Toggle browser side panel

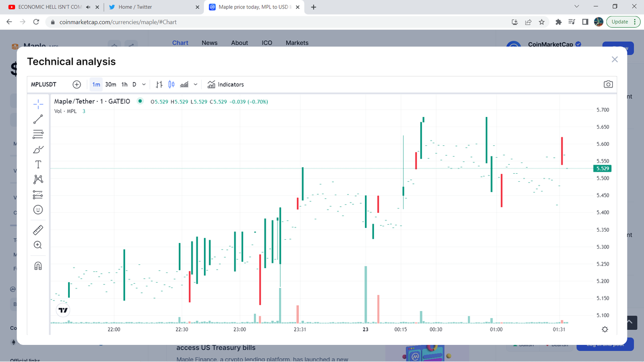pyautogui.click(x=585, y=22)
